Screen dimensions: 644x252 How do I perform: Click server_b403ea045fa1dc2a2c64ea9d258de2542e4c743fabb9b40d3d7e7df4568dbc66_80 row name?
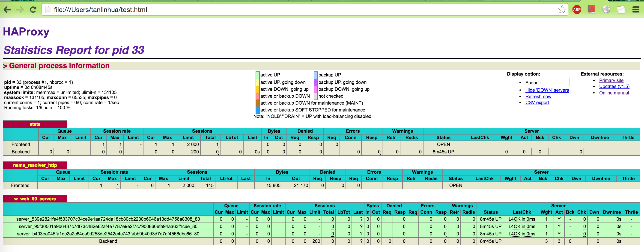coord(108,234)
